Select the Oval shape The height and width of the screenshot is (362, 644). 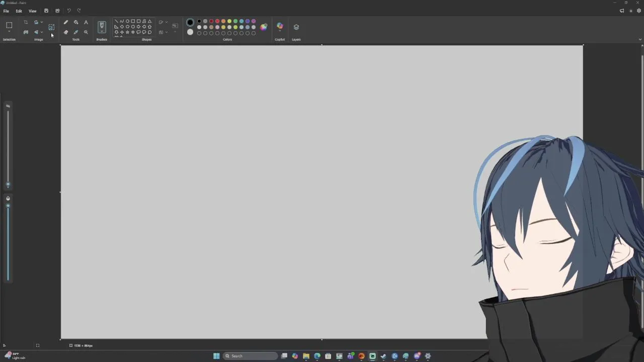pyautogui.click(x=127, y=22)
